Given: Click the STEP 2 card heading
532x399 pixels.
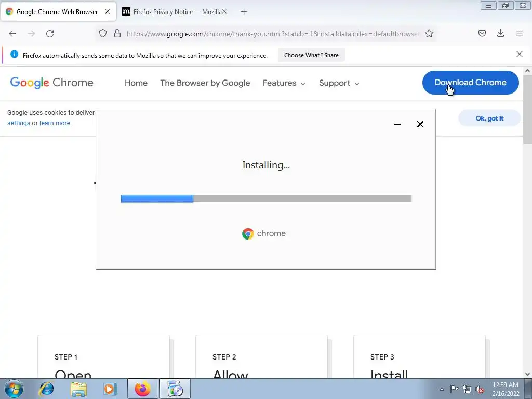Looking at the screenshot, I should 224,357.
